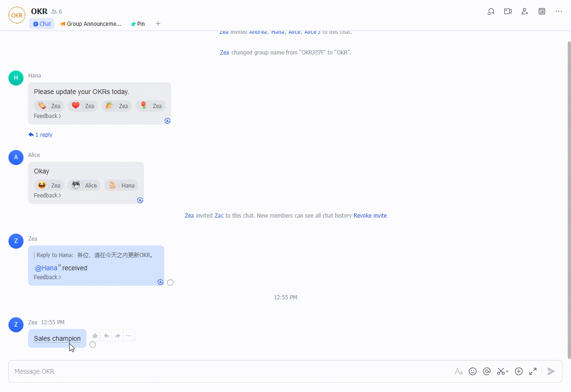Open Zea's avatar on received message
Screen dimensions: 571x392
click(16, 241)
